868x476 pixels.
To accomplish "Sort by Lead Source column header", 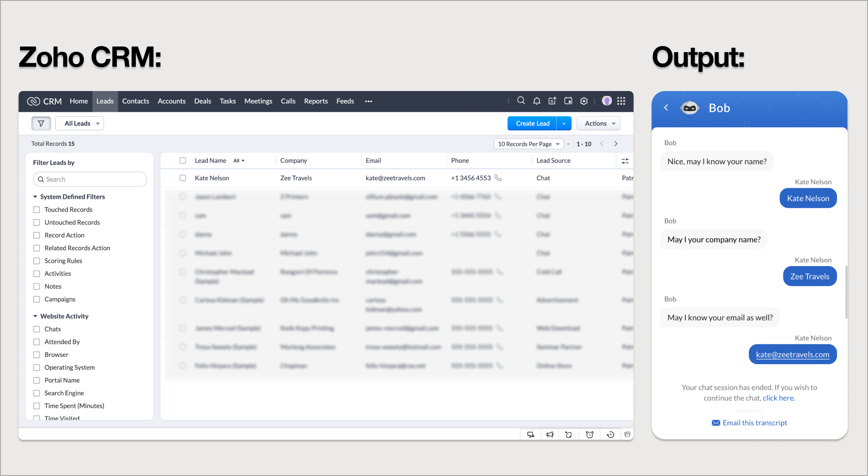I will coord(553,160).
